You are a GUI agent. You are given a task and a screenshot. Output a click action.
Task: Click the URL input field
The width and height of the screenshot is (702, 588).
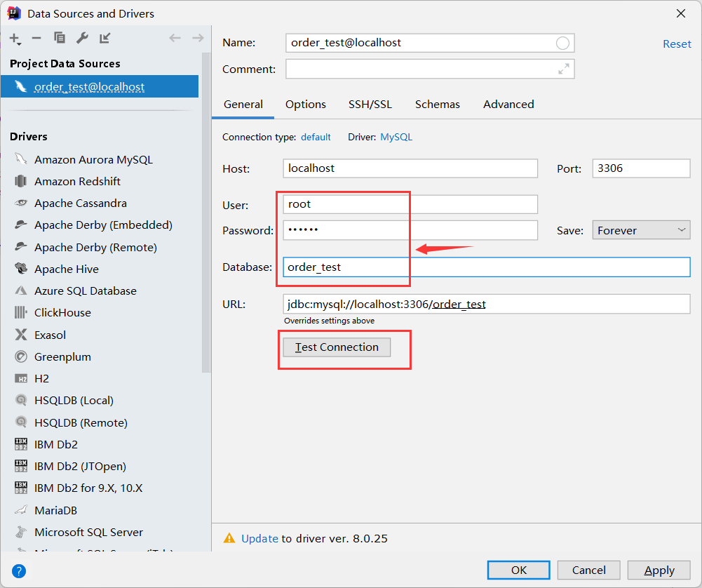pyautogui.click(x=486, y=304)
